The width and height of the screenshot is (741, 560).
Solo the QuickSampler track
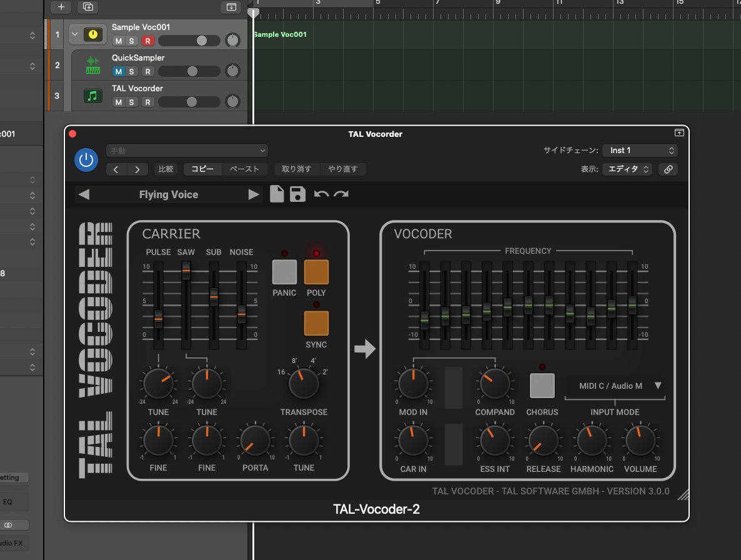click(131, 72)
